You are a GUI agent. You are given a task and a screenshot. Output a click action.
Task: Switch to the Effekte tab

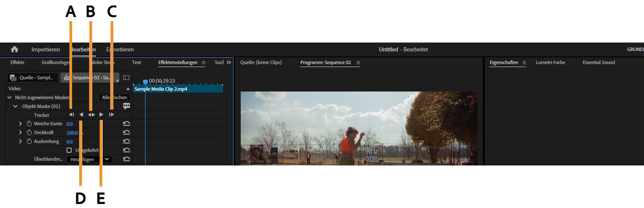17,62
